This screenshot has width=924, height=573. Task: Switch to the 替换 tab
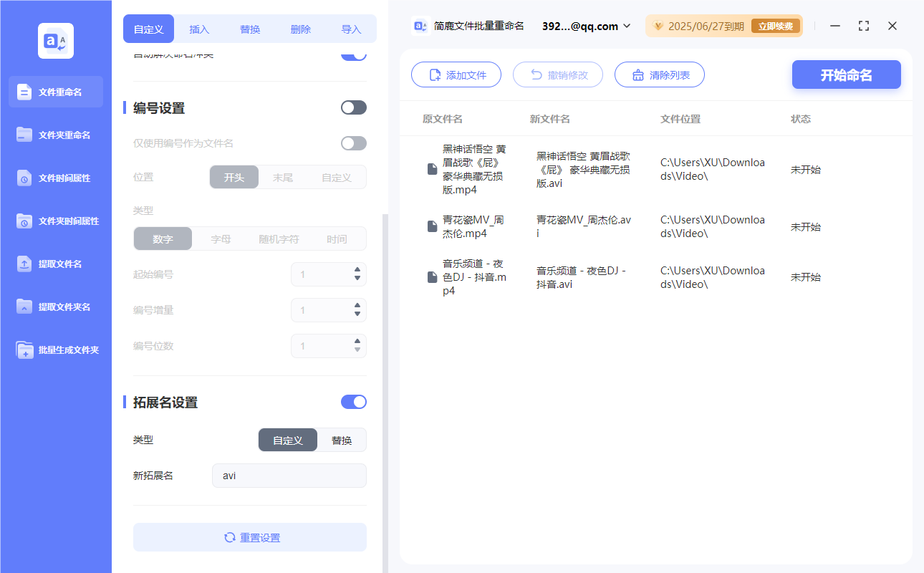249,29
